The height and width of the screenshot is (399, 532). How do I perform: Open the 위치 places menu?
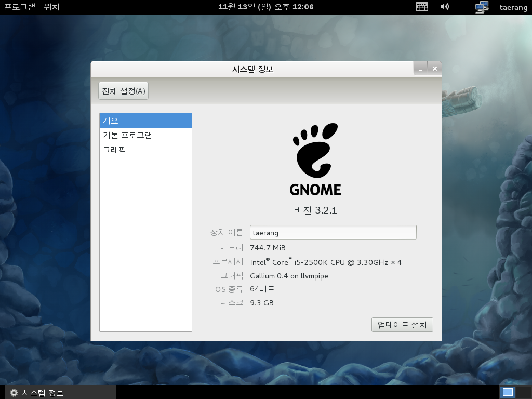pyautogui.click(x=51, y=7)
